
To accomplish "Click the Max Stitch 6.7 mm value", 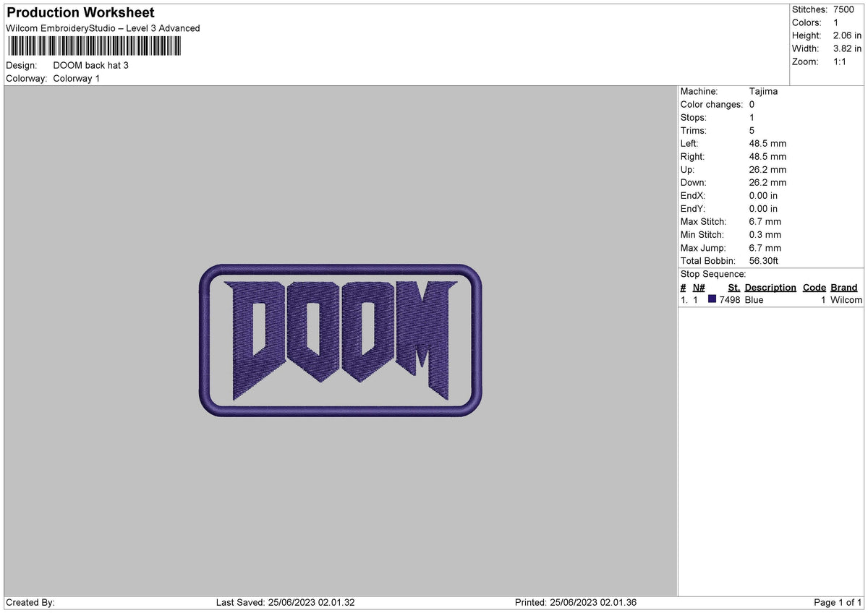I will 764,221.
